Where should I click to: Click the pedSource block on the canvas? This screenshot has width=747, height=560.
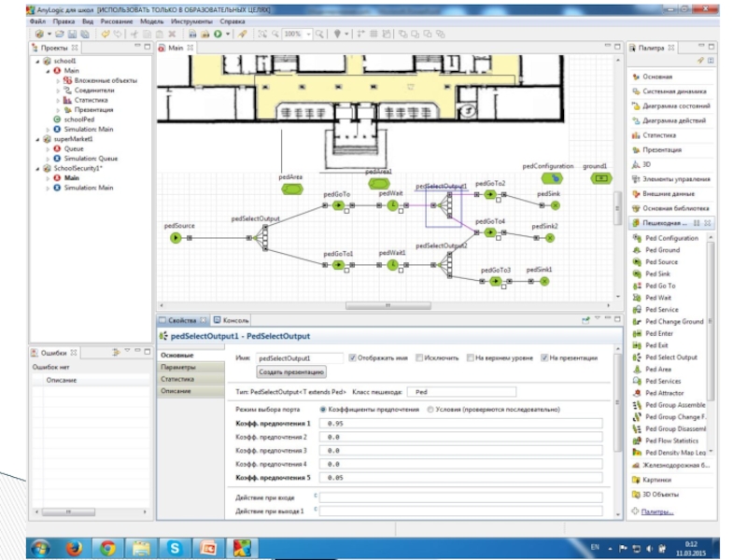click(175, 238)
